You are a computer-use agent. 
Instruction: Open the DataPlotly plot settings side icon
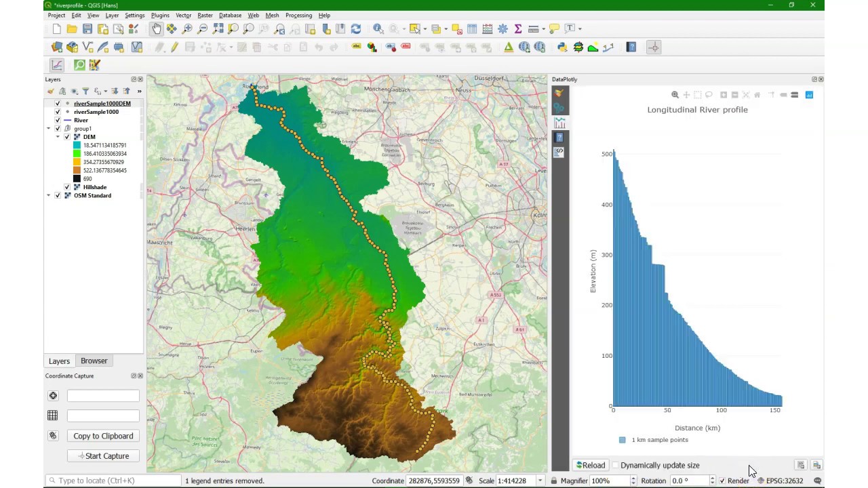[559, 93]
